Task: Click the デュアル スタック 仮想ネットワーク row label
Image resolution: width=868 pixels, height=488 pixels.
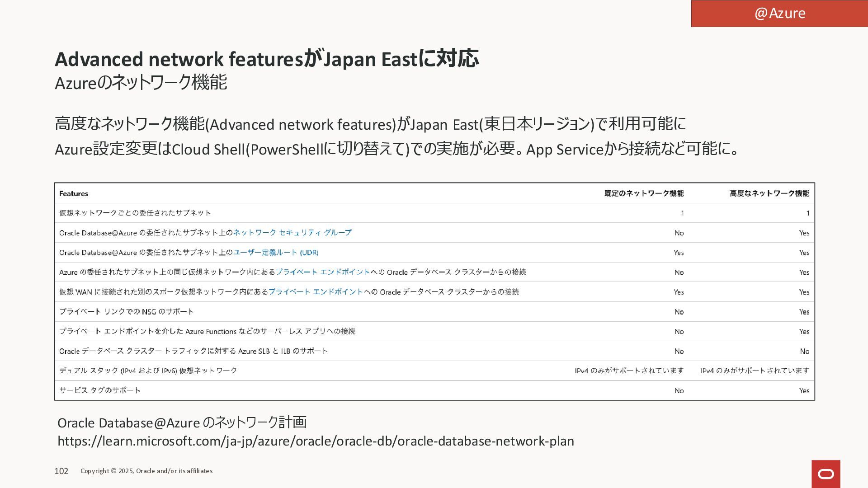Action: point(148,371)
